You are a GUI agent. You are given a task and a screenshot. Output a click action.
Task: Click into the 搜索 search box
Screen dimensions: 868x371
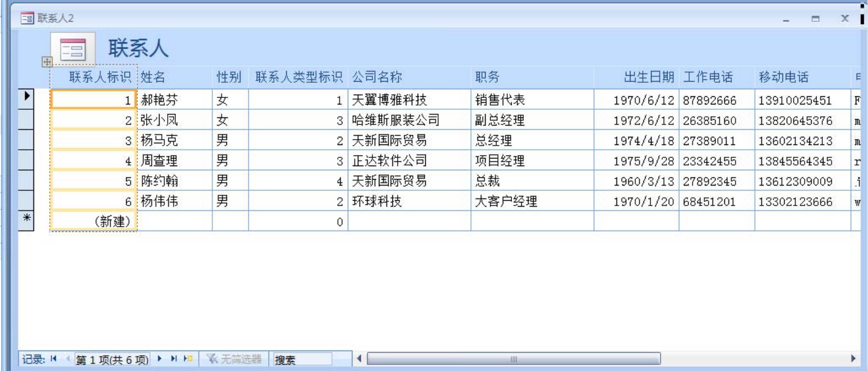point(302,359)
